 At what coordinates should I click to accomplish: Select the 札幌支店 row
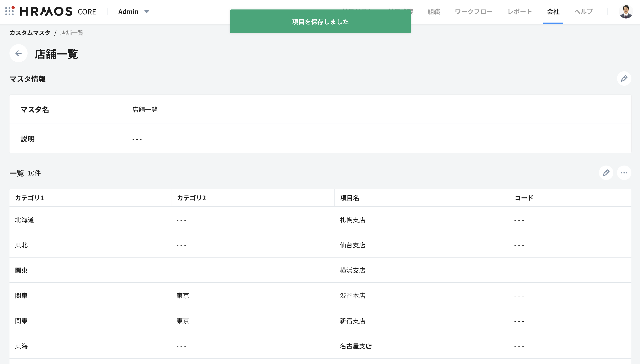pyautogui.click(x=352, y=220)
